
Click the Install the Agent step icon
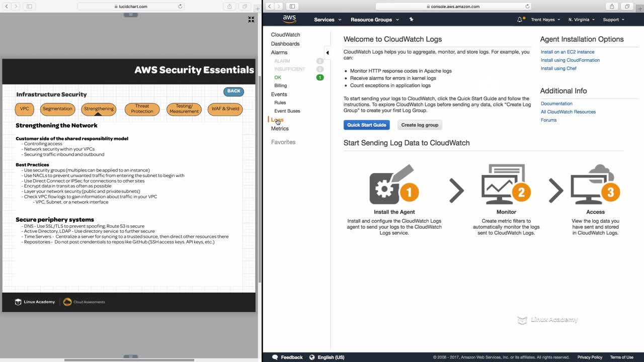(394, 184)
